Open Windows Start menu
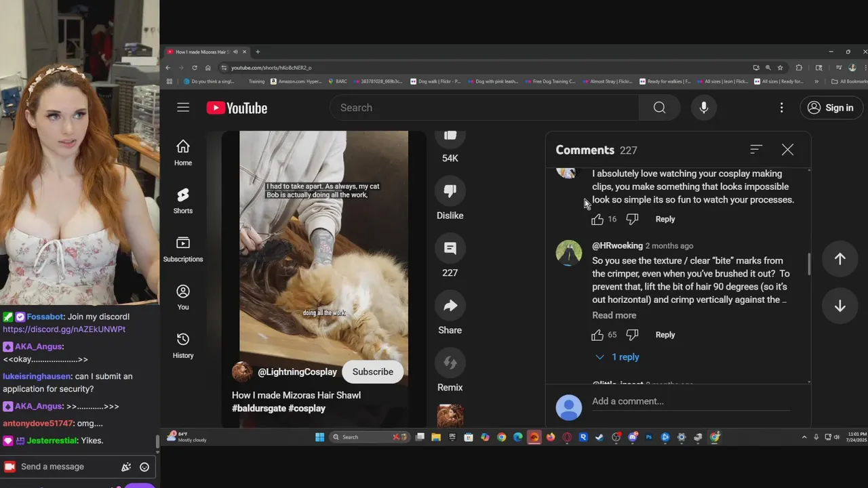This screenshot has width=868, height=488. coord(319,437)
